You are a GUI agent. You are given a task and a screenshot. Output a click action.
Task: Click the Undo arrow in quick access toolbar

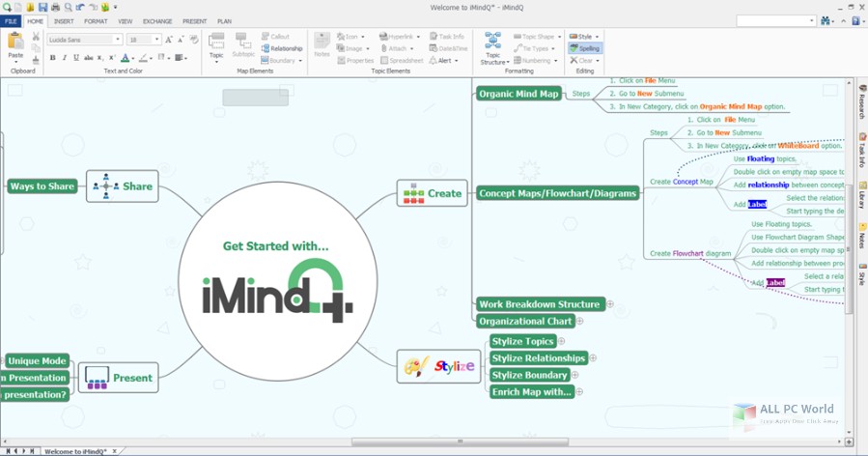click(x=80, y=7)
